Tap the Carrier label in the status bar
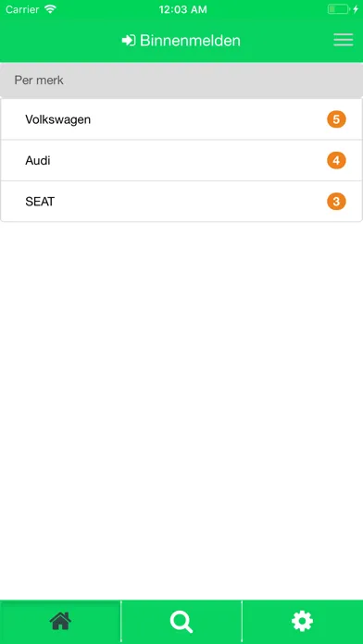This screenshot has width=363, height=644. coord(22,9)
